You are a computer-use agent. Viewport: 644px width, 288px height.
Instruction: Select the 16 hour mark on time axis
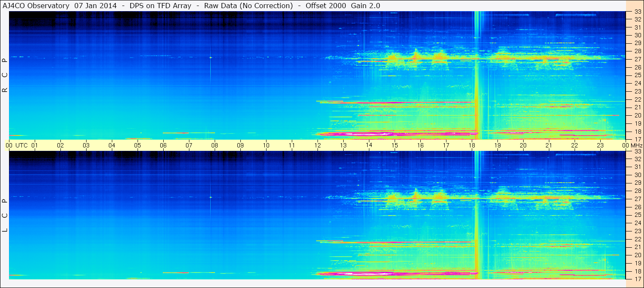point(420,145)
